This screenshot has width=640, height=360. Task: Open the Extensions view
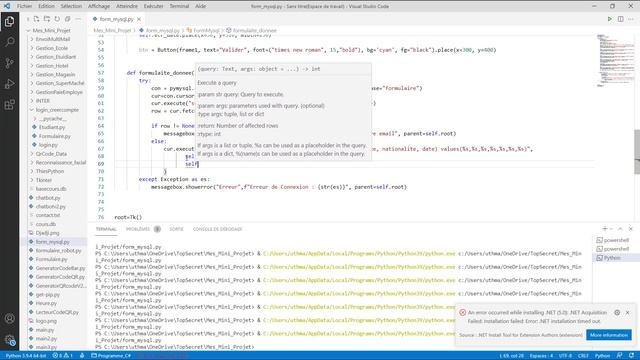tap(9, 104)
